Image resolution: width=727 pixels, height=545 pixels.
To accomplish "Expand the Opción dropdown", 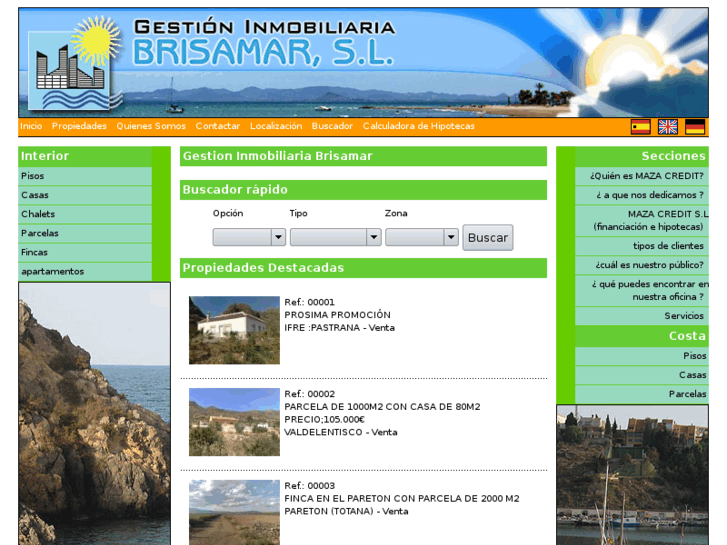I will click(249, 237).
